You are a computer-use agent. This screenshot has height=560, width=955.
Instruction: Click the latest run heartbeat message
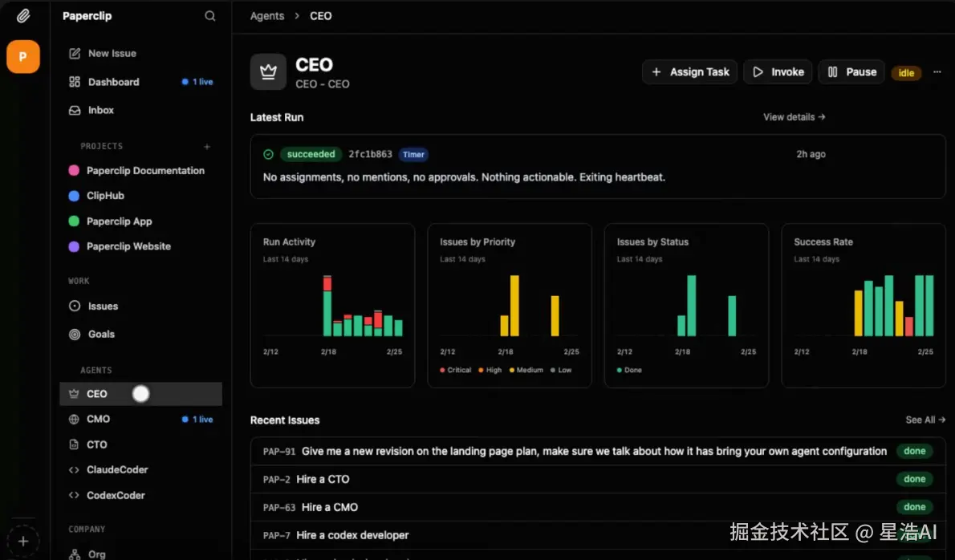pyautogui.click(x=464, y=178)
